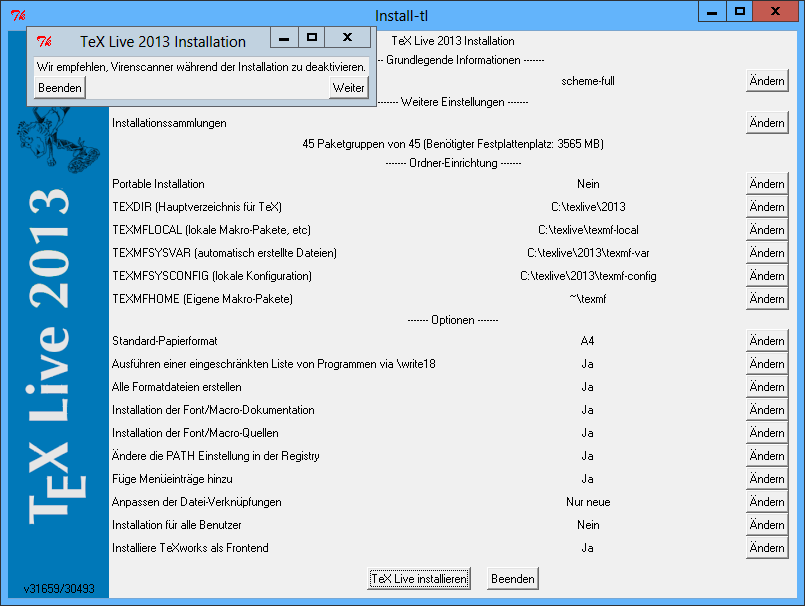Toggle Füge Menüeinträge hinzu option
This screenshot has height=606, width=805.
tap(767, 479)
